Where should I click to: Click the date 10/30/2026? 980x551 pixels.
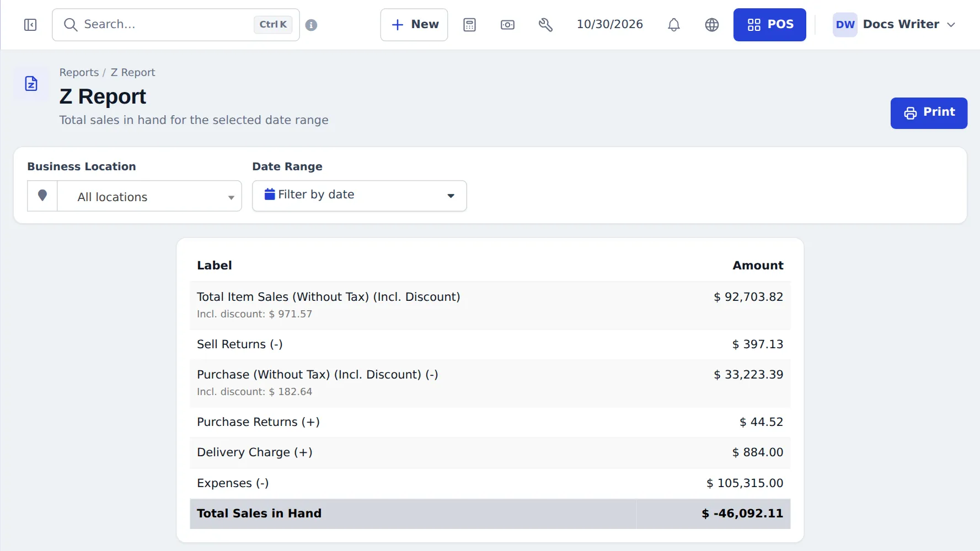point(609,24)
